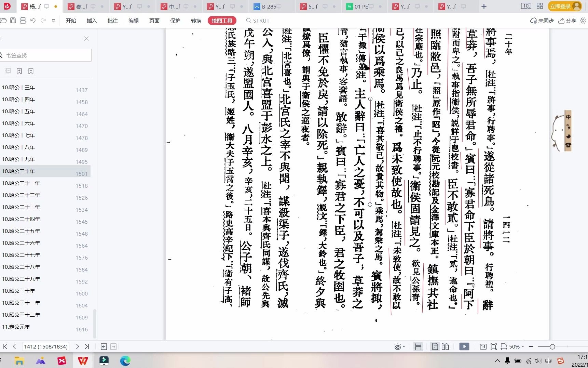Expand the quick access toolbar arrow
This screenshot has width=588, height=368.
pyautogui.click(x=53, y=21)
